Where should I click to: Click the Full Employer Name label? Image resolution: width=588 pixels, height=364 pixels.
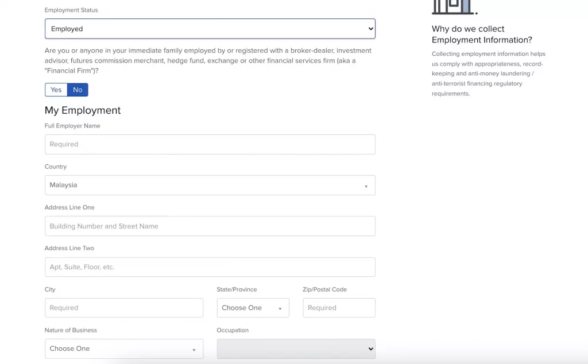[x=72, y=126]
